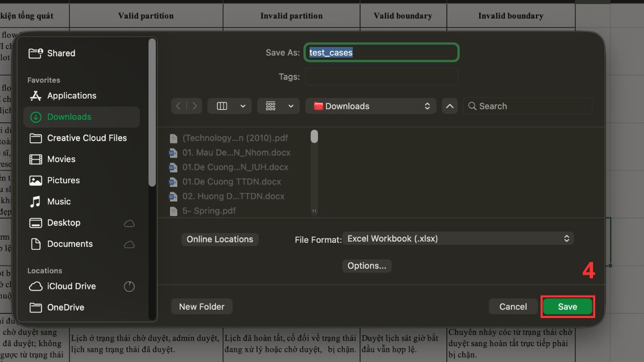Open the Downloads location dropdown
The width and height of the screenshot is (644, 362).
tap(371, 106)
